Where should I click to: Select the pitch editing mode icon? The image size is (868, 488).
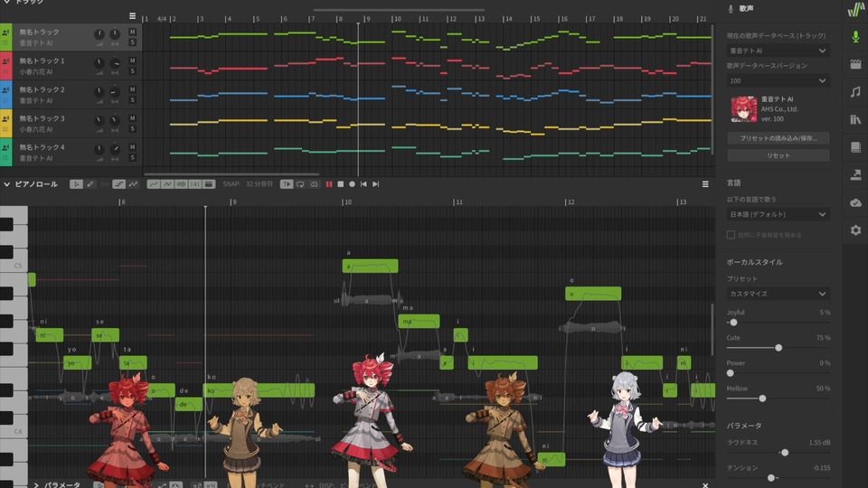click(x=133, y=184)
